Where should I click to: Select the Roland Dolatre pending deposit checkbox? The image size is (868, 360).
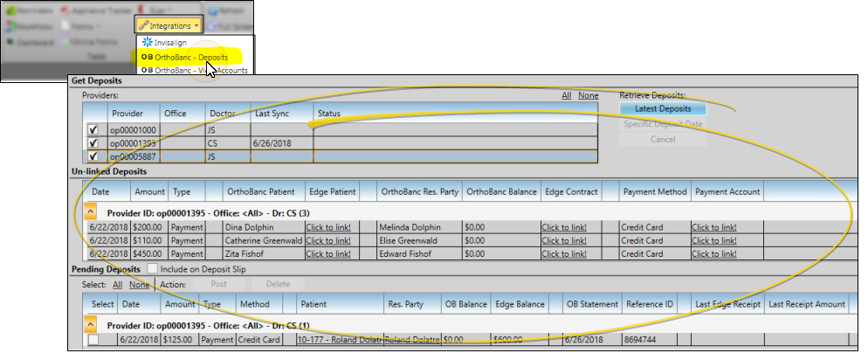pos(93,340)
